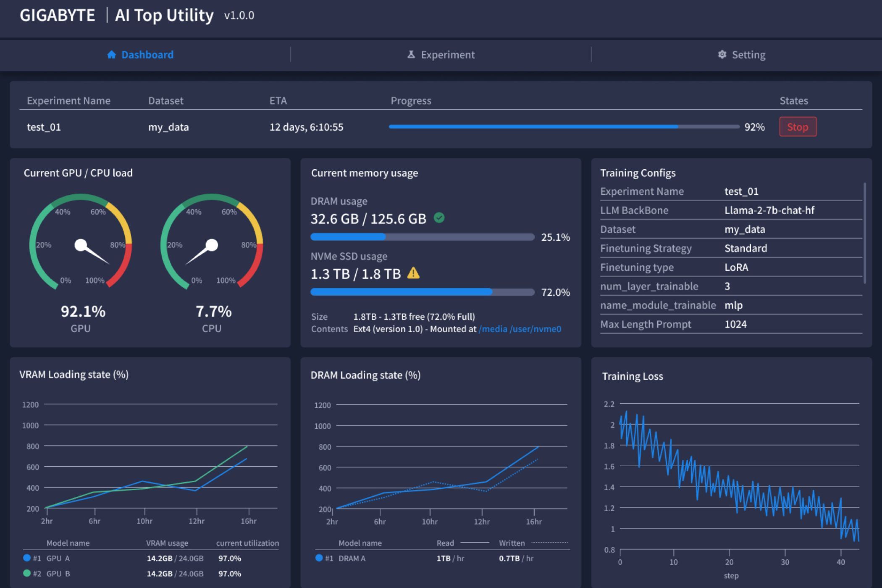882x588 pixels.
Task: Click the States column header
Action: (794, 101)
